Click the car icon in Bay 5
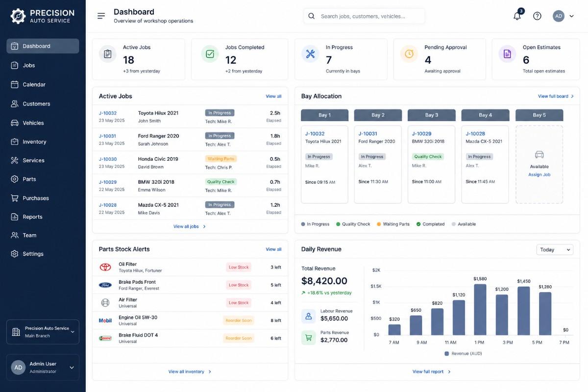The height and width of the screenshot is (392, 588). [539, 155]
